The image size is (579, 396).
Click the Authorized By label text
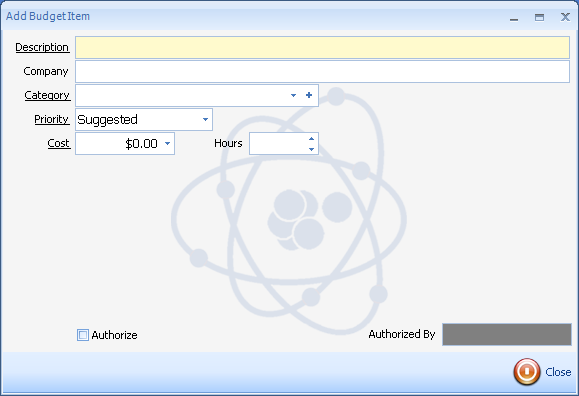[x=402, y=334]
